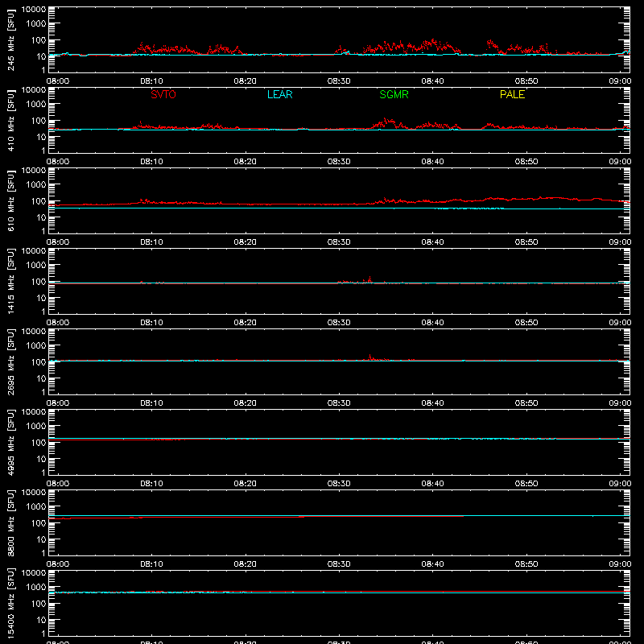This screenshot has height=644, width=644.
Task: Select the '610 MHz [SFU]' axis title
Action: [10, 200]
